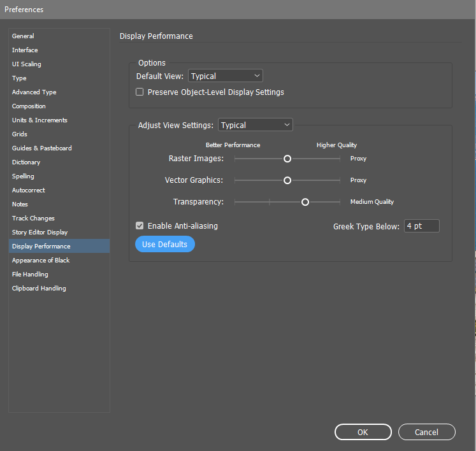Screen dimensions: 476x451
Task: Confirm preferences with the OK button
Action: (363, 432)
